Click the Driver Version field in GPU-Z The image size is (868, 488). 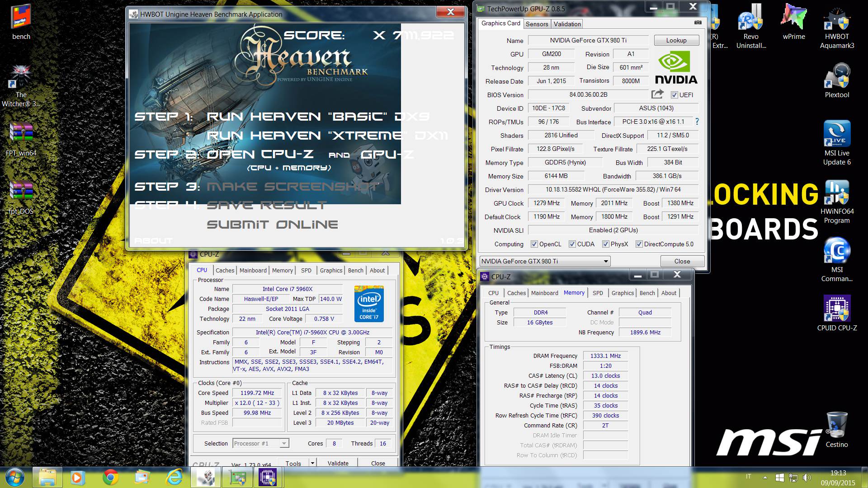pos(613,189)
